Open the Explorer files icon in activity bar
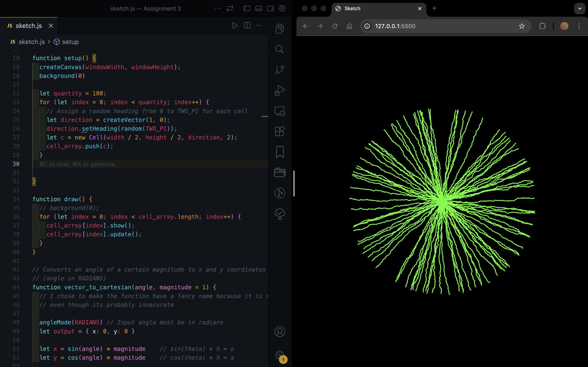The image size is (588, 367). click(280, 29)
